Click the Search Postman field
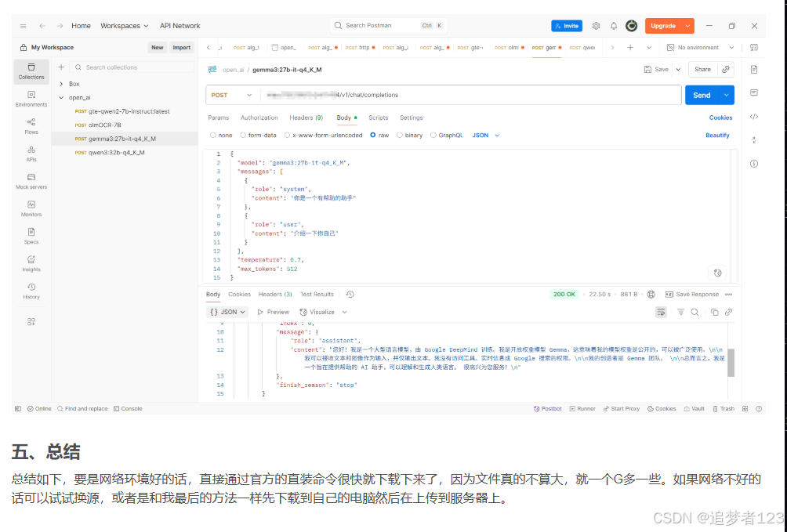 (389, 26)
